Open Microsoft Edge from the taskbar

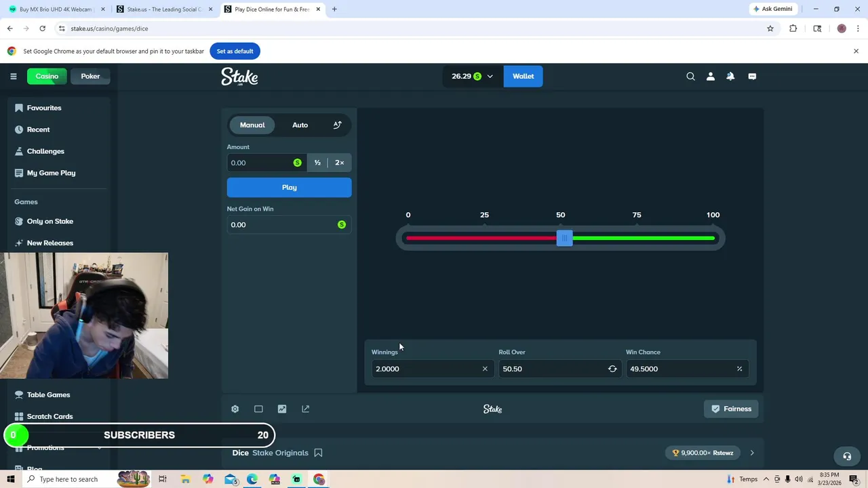coord(252,479)
